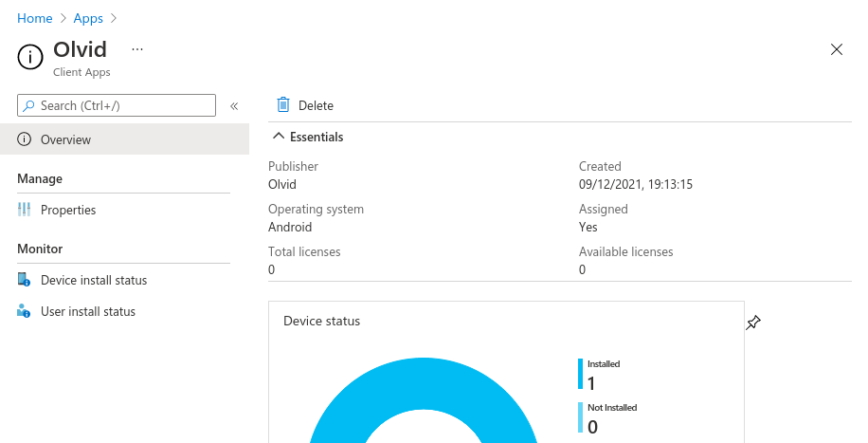Select the Created date 09/12/2021, 19:13:15
Viewport: 868px width, 443px height.
coord(636,185)
